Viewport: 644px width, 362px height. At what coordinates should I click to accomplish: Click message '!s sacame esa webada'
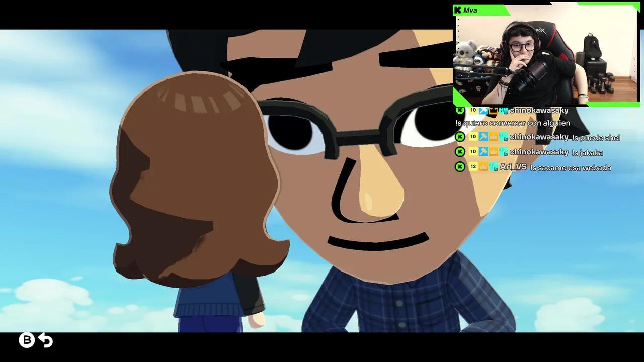click(571, 167)
